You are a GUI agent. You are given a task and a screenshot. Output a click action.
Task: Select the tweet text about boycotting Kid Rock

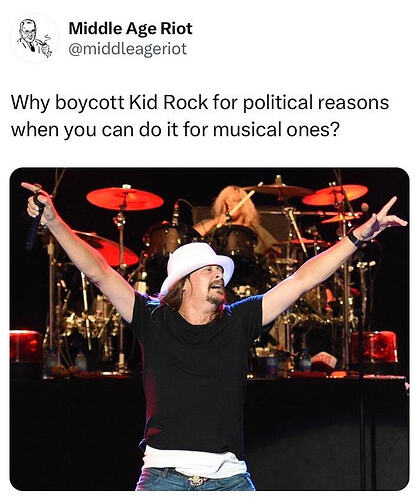coord(200,116)
